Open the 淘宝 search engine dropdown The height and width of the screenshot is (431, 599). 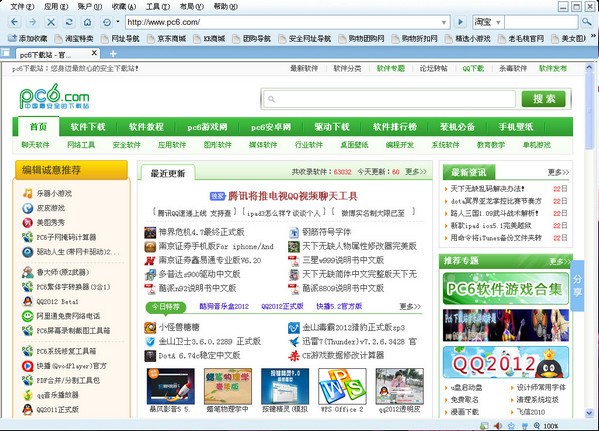point(498,23)
